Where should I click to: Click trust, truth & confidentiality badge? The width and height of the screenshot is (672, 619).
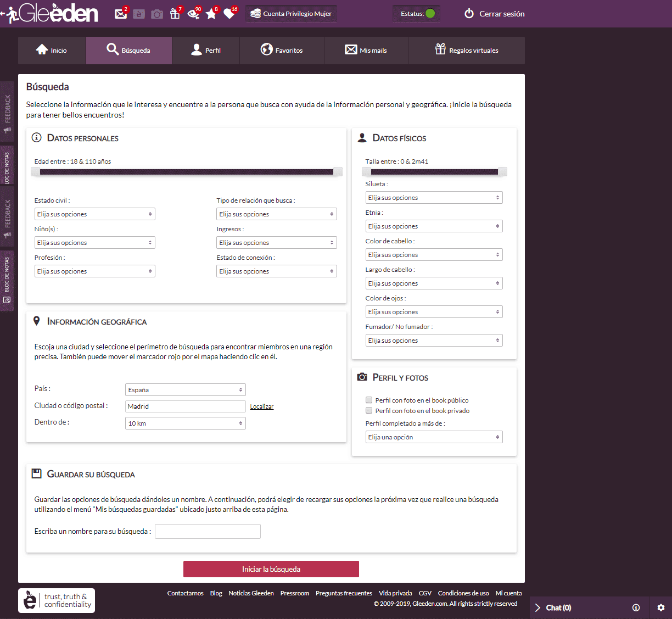[57, 601]
